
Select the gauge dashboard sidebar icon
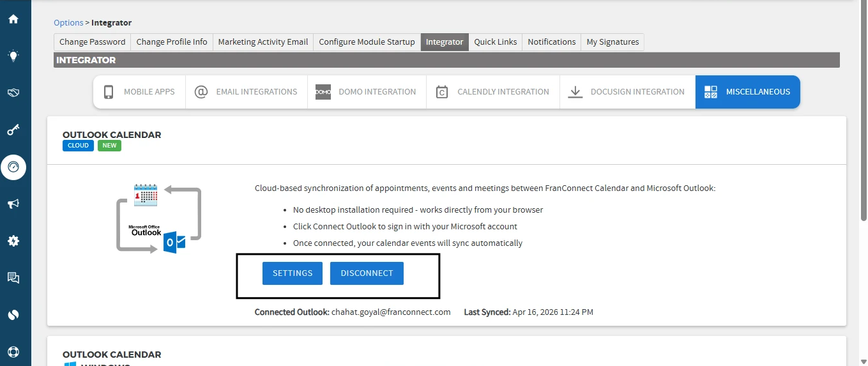point(13,167)
